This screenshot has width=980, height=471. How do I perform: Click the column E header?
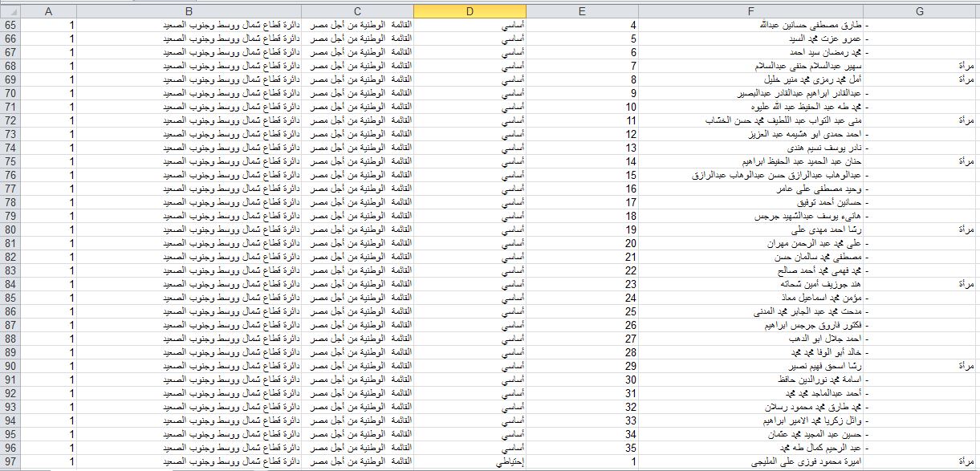tap(582, 10)
